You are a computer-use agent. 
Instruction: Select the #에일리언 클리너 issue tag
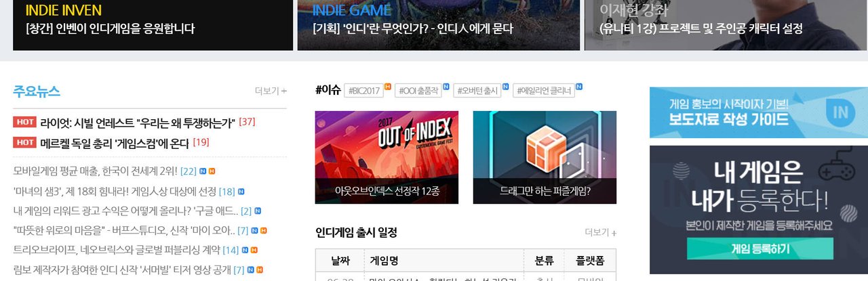pos(543,91)
